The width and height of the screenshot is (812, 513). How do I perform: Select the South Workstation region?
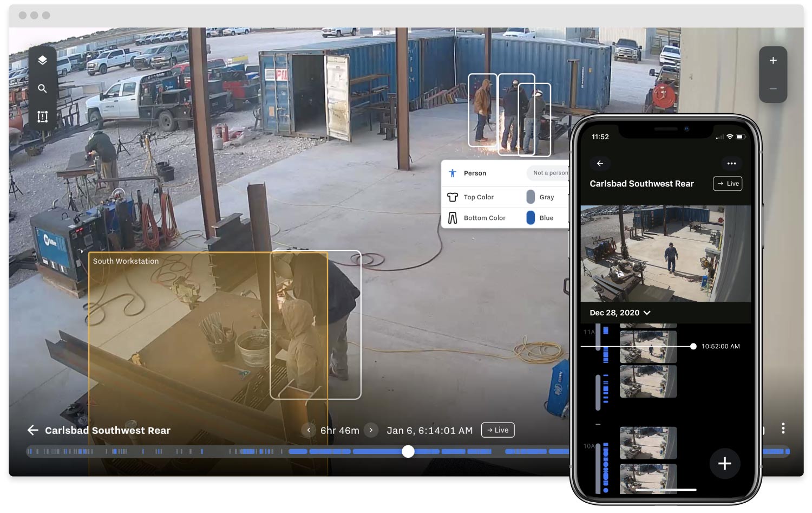pyautogui.click(x=208, y=363)
